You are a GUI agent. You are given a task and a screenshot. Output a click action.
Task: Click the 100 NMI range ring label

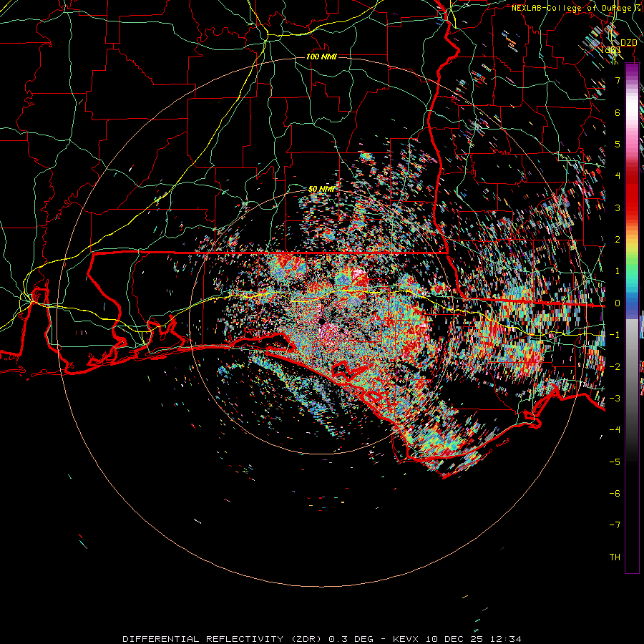[x=321, y=57]
